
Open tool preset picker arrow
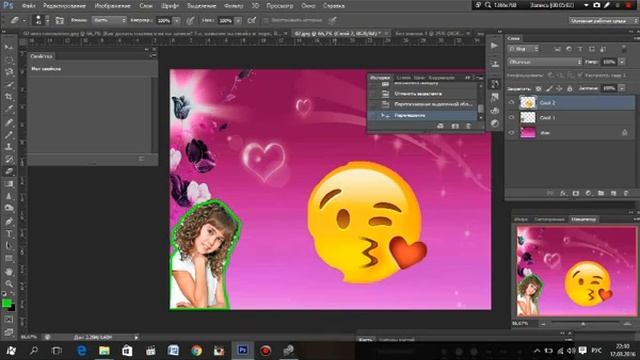[x=24, y=20]
